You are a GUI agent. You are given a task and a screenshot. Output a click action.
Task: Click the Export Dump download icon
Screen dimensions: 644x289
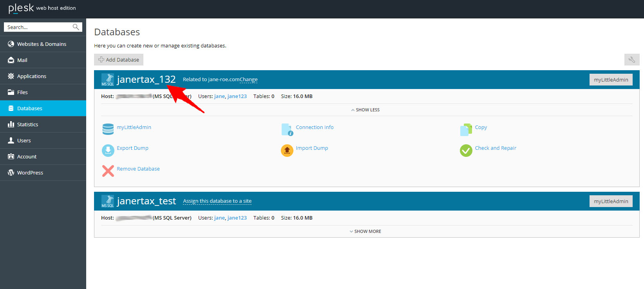pos(108,150)
